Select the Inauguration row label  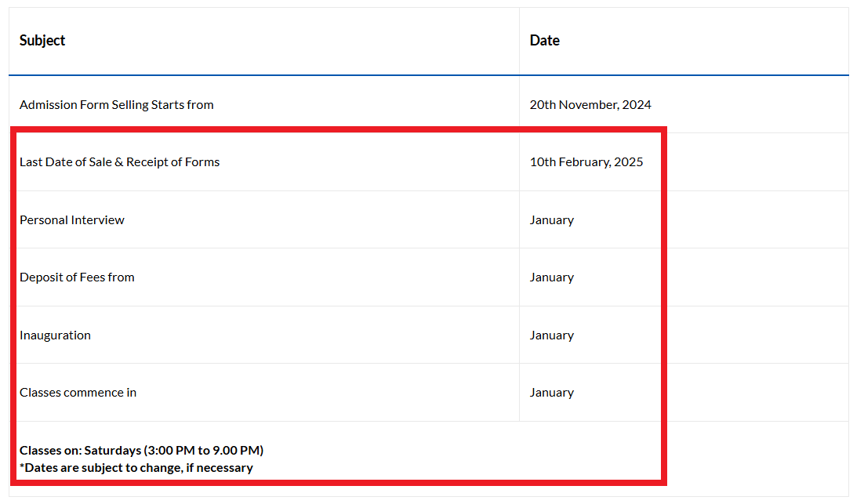55,335
